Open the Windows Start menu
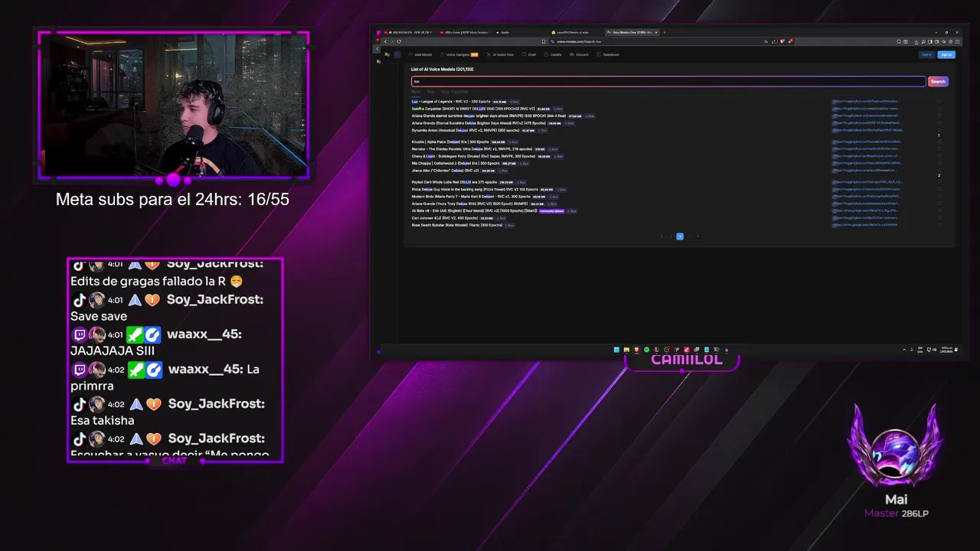The height and width of the screenshot is (551, 980). coord(616,350)
